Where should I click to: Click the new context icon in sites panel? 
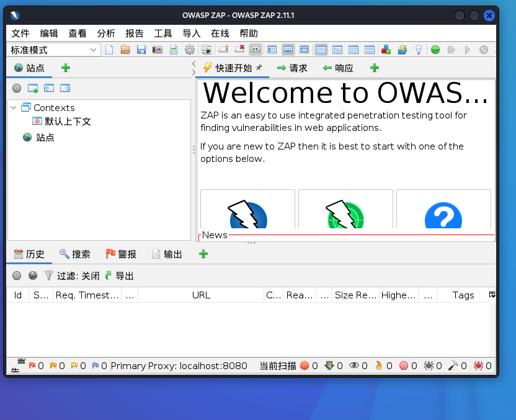(33, 88)
